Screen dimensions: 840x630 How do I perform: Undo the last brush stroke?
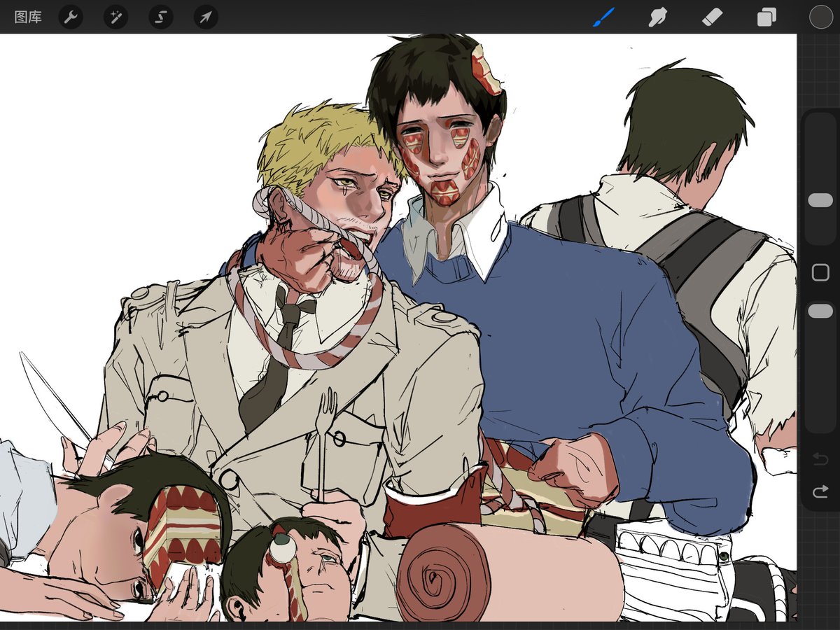819,456
